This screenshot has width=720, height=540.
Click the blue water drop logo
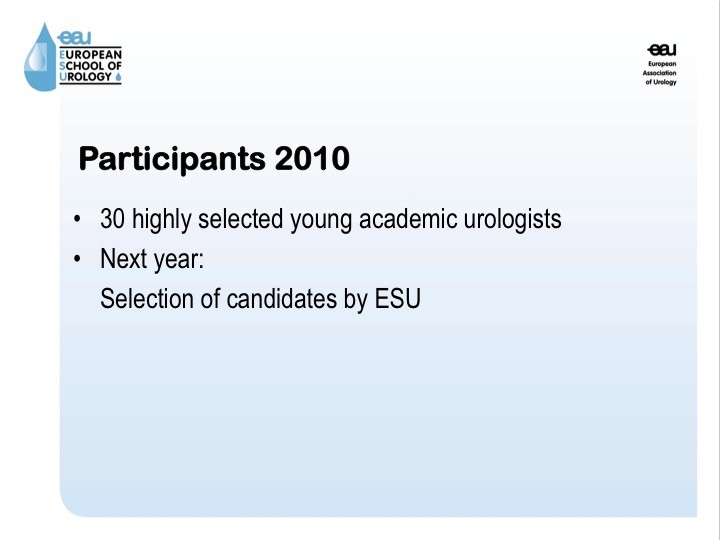click(40, 57)
